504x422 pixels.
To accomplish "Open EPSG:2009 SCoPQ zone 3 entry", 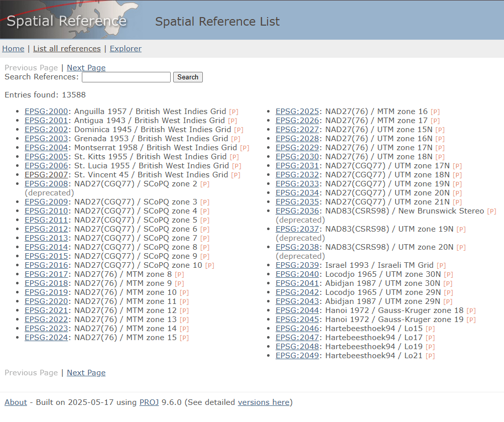I will (46, 202).
